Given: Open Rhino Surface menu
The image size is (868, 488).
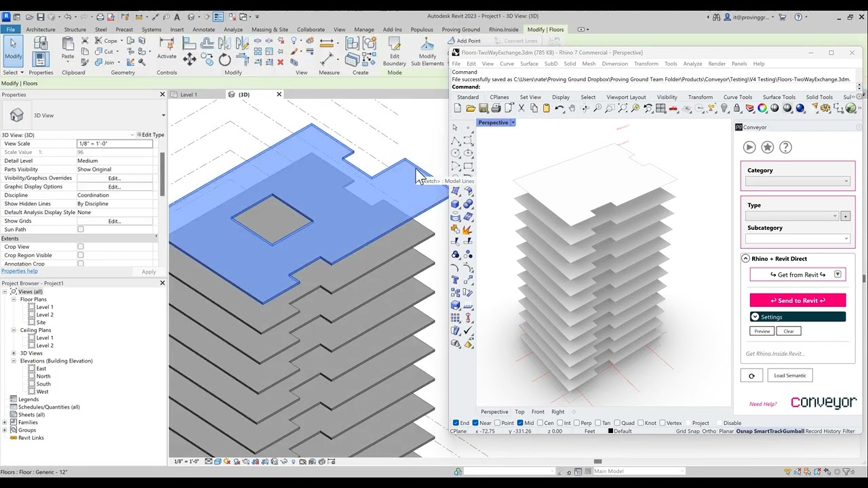Looking at the screenshot, I should [529, 64].
